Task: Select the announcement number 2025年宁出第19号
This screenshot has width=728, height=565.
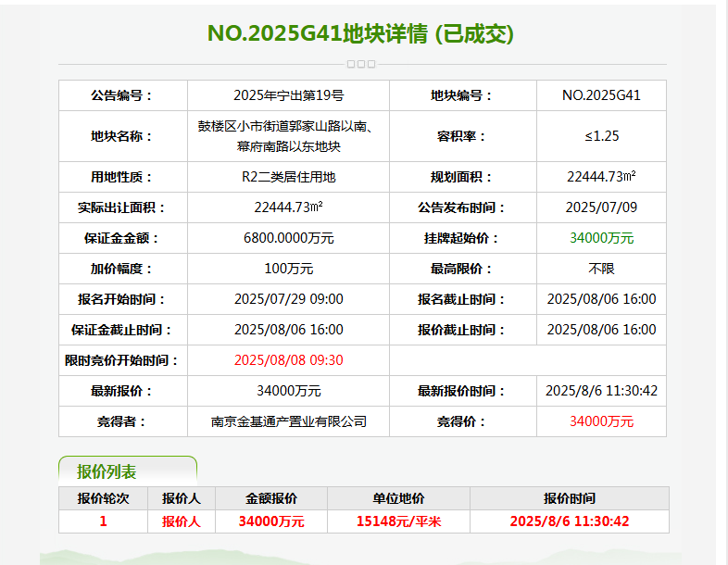Action: (x=288, y=95)
